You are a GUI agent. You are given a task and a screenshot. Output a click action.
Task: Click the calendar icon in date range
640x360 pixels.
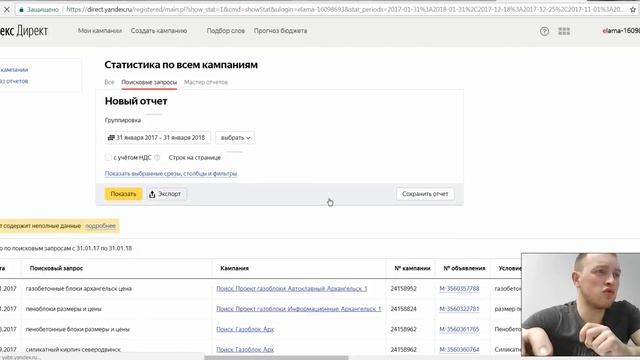(111, 138)
